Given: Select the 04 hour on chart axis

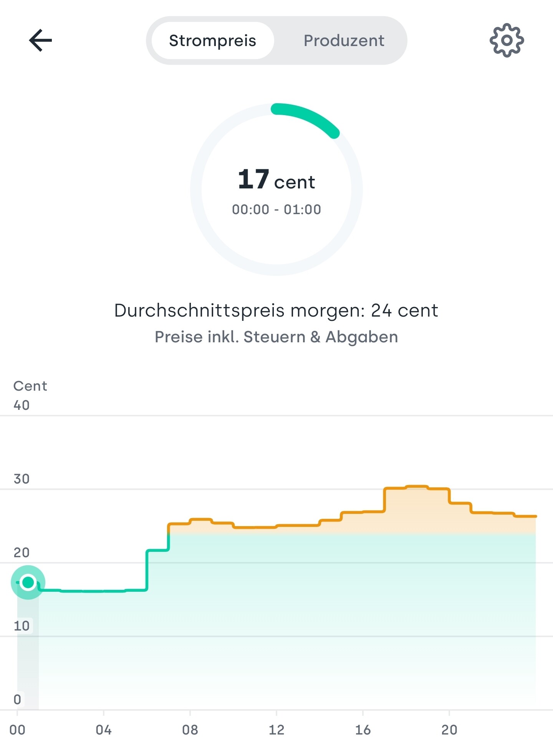Looking at the screenshot, I should pyautogui.click(x=104, y=730).
